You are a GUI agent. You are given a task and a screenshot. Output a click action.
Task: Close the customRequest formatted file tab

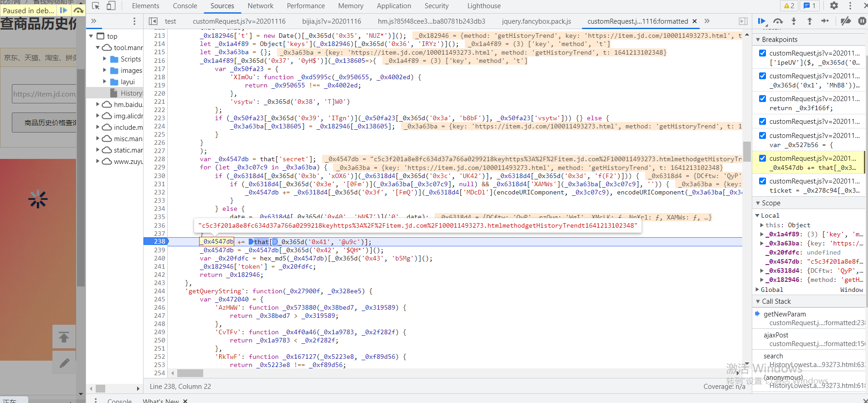(x=694, y=21)
